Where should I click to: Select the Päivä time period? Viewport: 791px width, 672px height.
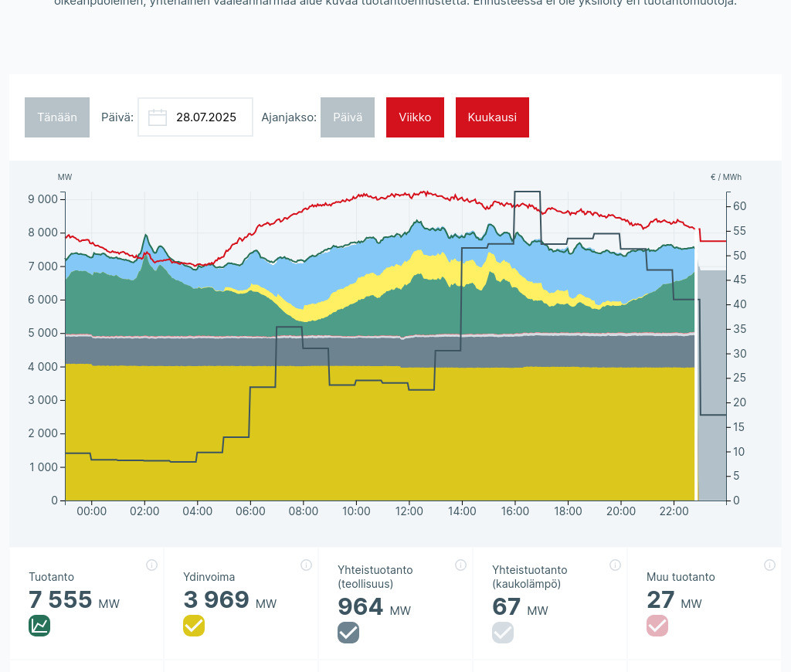tap(348, 117)
